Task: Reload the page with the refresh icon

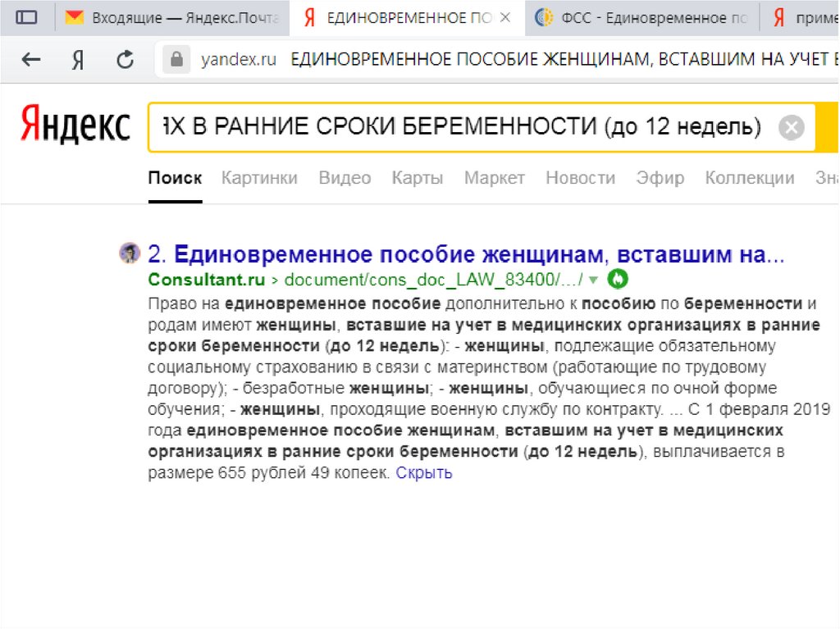Action: [x=126, y=60]
